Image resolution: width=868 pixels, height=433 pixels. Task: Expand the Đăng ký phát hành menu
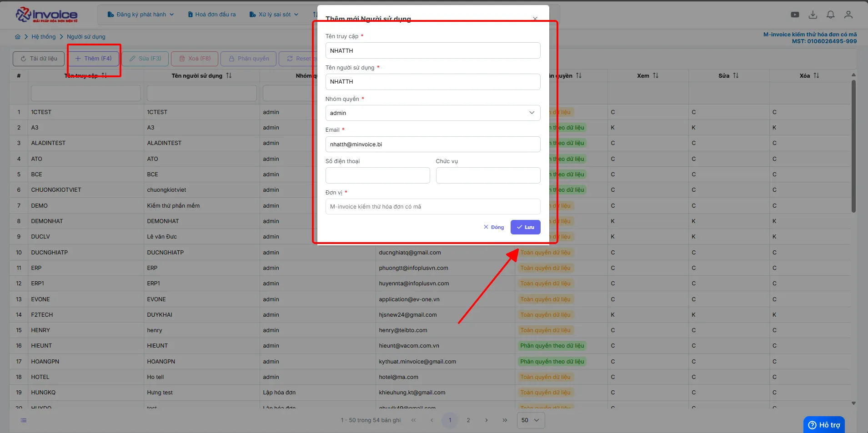click(x=140, y=15)
